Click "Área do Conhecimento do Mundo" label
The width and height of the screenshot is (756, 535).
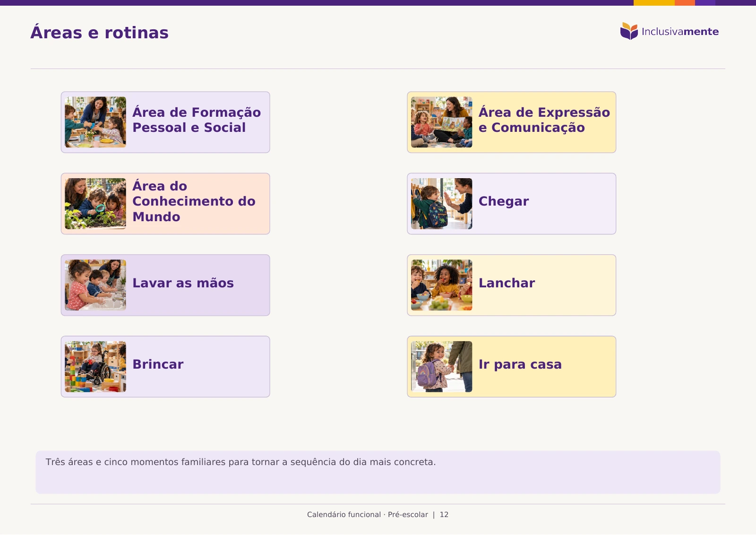click(x=194, y=201)
